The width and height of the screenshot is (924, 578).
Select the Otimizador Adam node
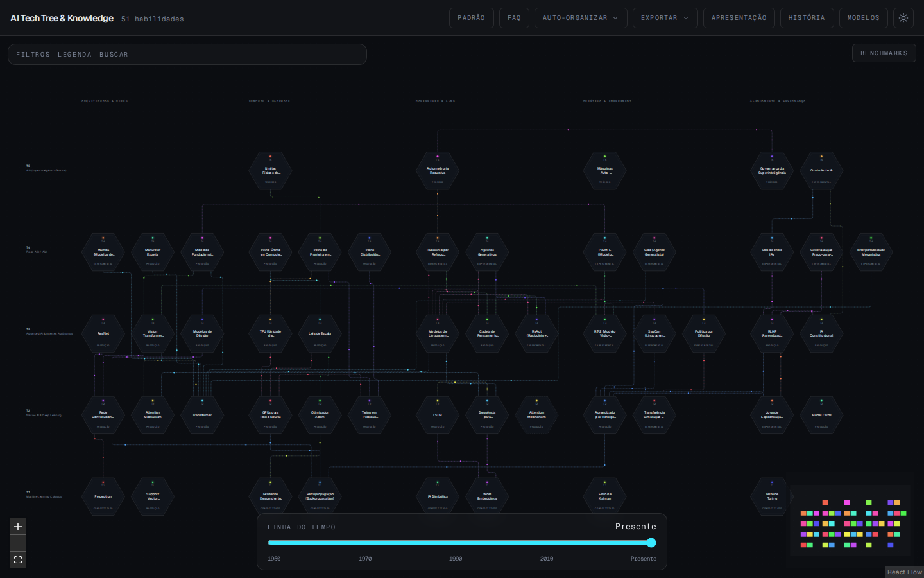tap(320, 416)
